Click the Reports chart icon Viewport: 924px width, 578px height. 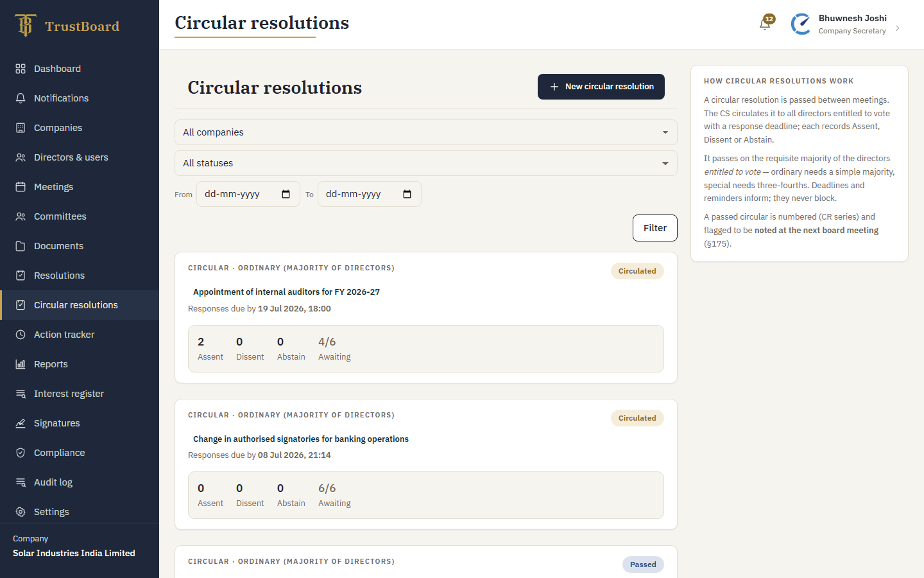pos(21,364)
